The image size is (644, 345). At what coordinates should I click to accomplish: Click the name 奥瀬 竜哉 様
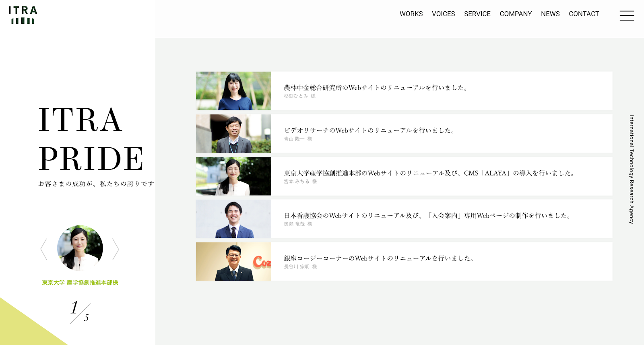[x=298, y=224]
